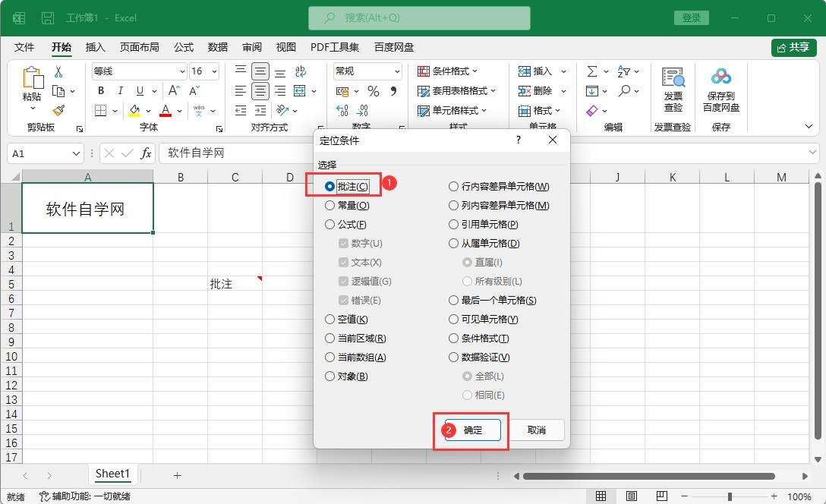Click the AutoSum sigma icon
Image resolution: width=826 pixels, height=504 pixels.
click(592, 71)
